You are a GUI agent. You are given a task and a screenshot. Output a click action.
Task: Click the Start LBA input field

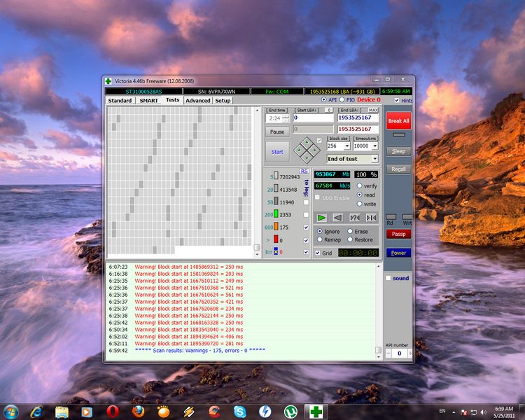click(313, 118)
